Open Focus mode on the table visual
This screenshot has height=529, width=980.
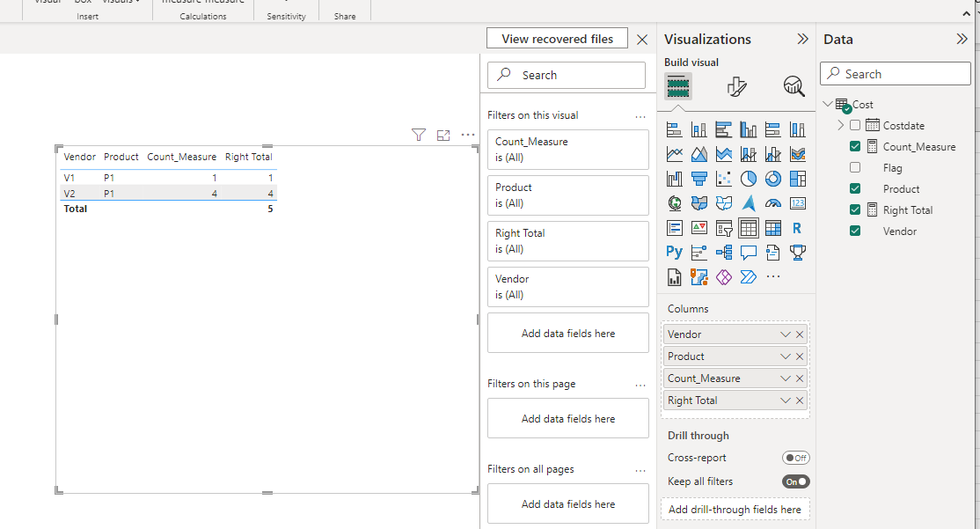coord(443,135)
